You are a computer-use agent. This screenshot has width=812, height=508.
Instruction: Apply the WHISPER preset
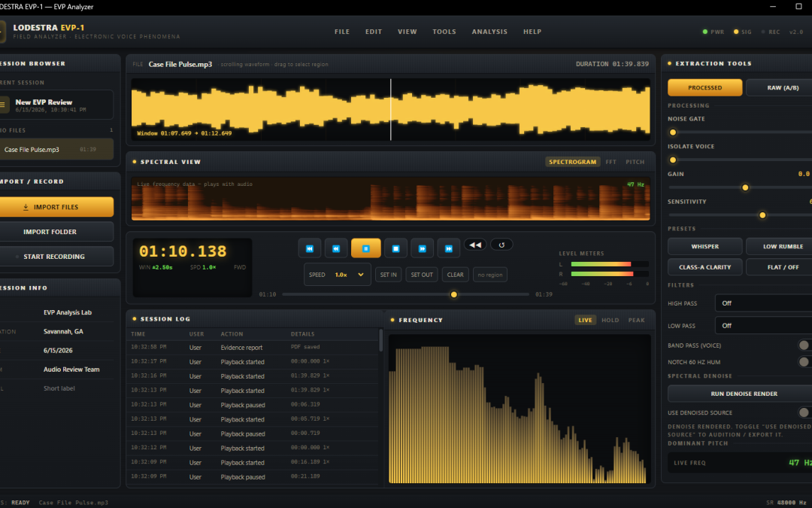click(704, 246)
